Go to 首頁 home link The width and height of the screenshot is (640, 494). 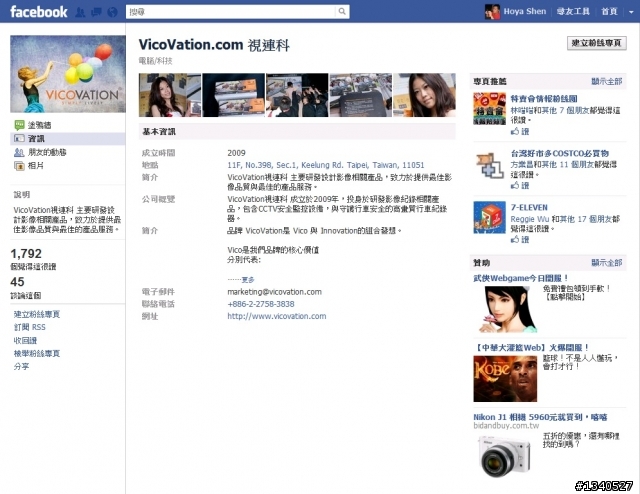click(609, 11)
